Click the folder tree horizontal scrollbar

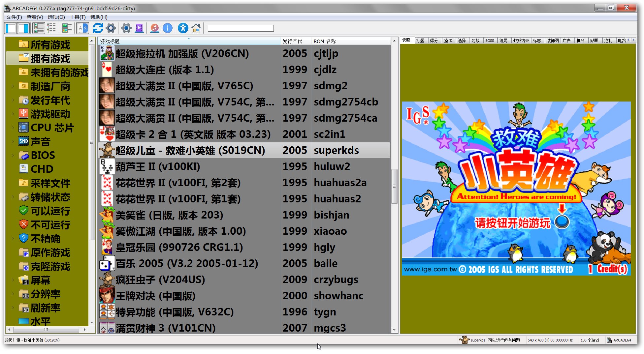click(46, 330)
